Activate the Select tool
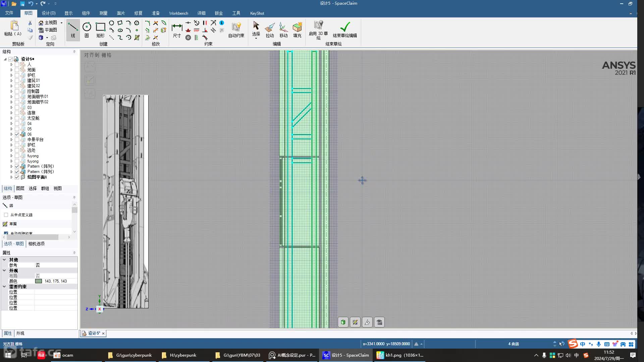 click(256, 29)
